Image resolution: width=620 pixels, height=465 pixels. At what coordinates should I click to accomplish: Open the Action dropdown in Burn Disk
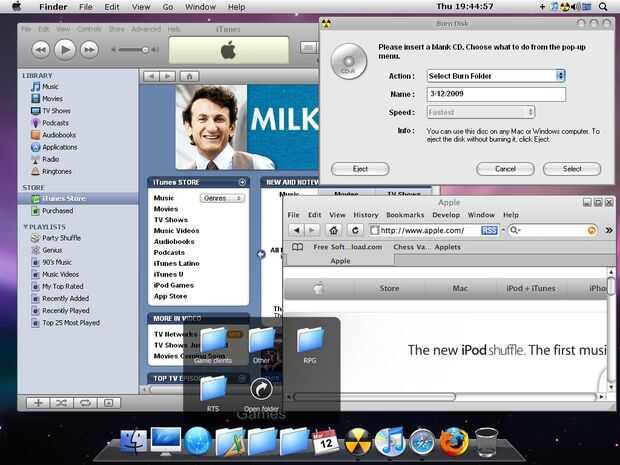click(x=496, y=76)
